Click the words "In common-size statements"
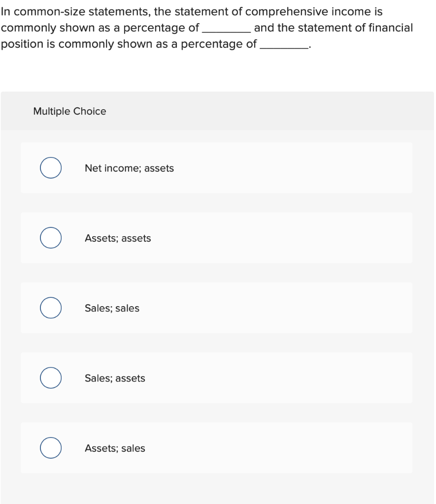436x504 pixels. tap(75, 12)
